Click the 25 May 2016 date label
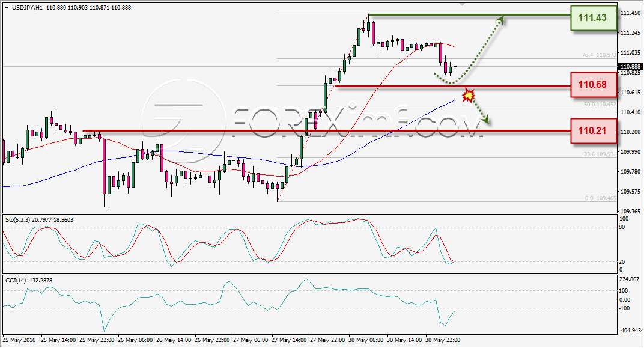644x348 pixels. 19,340
